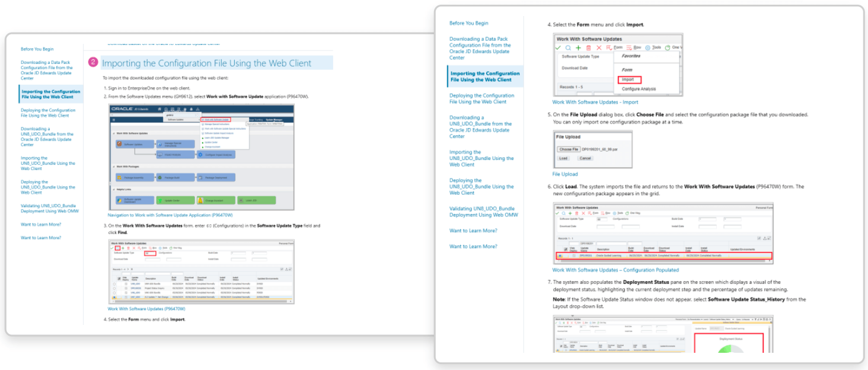This screenshot has height=370, width=868.
Task: Click the green plus Add icon in Import screenshot
Action: [578, 47]
